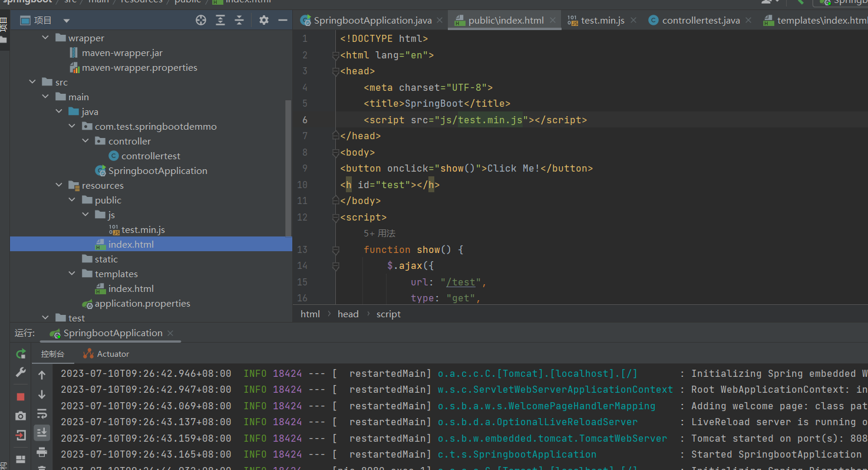Click the html breadcrumb
This screenshot has height=470, width=868.
click(310, 314)
